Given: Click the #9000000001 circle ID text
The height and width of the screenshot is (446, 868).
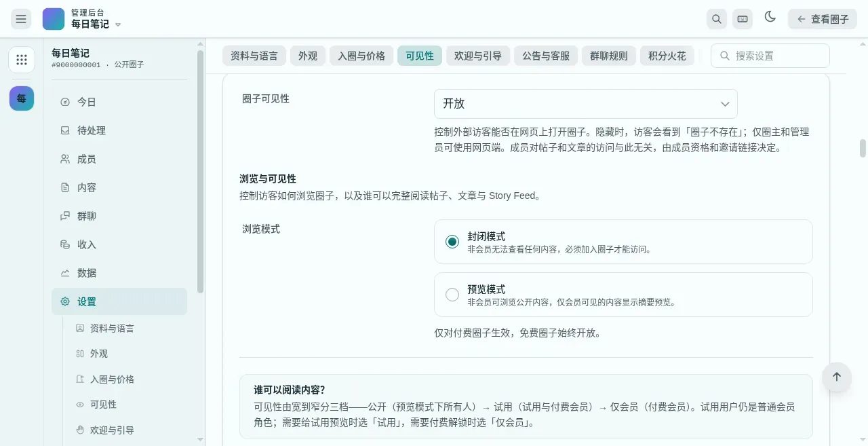Looking at the screenshot, I should (76, 65).
